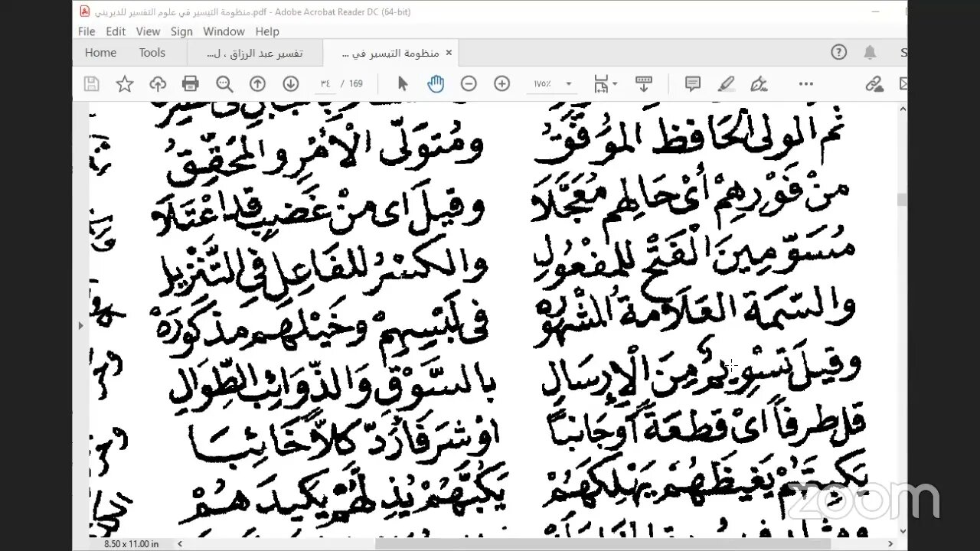This screenshot has width=980, height=551.
Task: Open the Window menu
Action: [x=224, y=31]
